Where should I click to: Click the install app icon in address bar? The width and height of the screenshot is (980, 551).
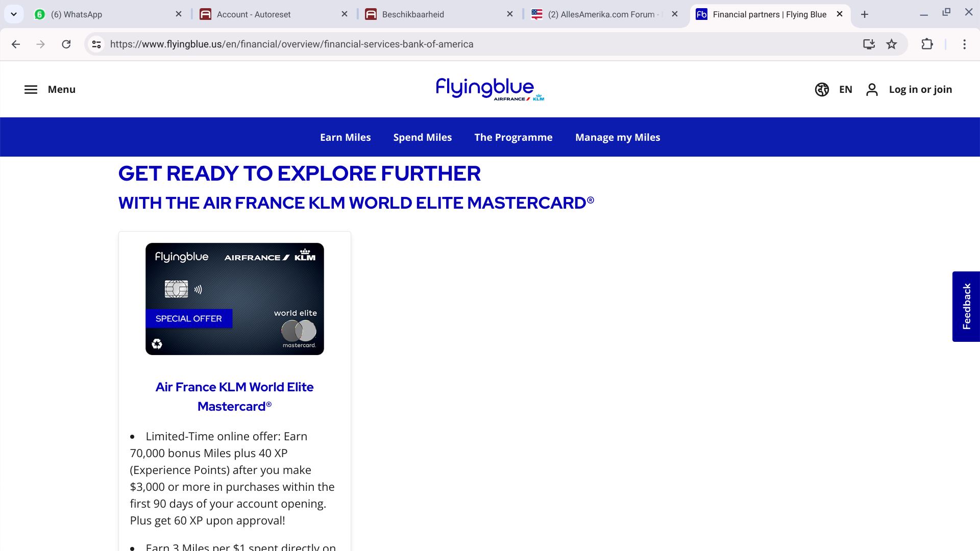[x=869, y=44]
